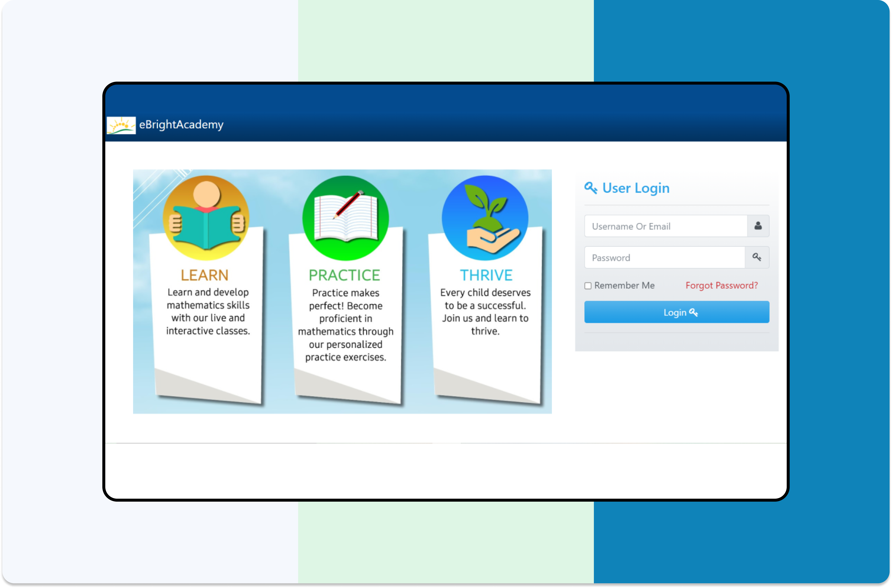Click the eBrightAcademy sun logo icon
892x588 pixels.
pyautogui.click(x=121, y=125)
